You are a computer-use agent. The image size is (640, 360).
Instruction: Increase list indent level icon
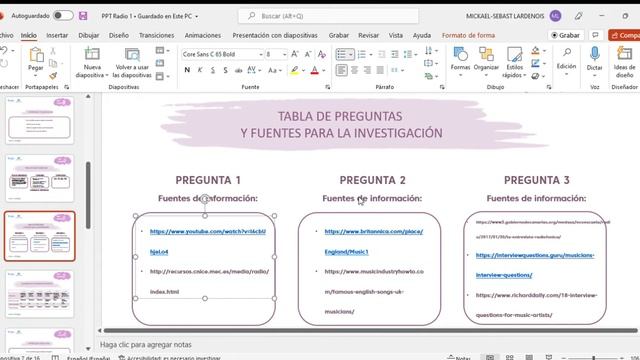click(x=394, y=54)
